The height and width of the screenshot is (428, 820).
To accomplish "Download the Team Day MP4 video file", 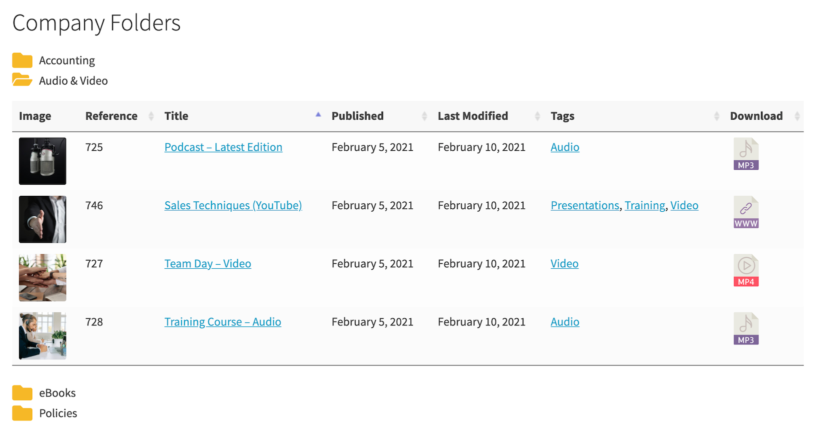I will (x=745, y=271).
